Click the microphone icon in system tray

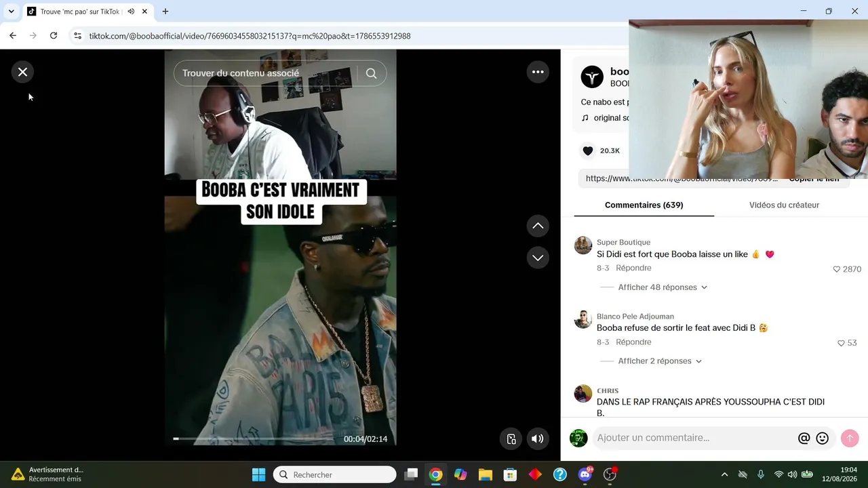(x=761, y=474)
